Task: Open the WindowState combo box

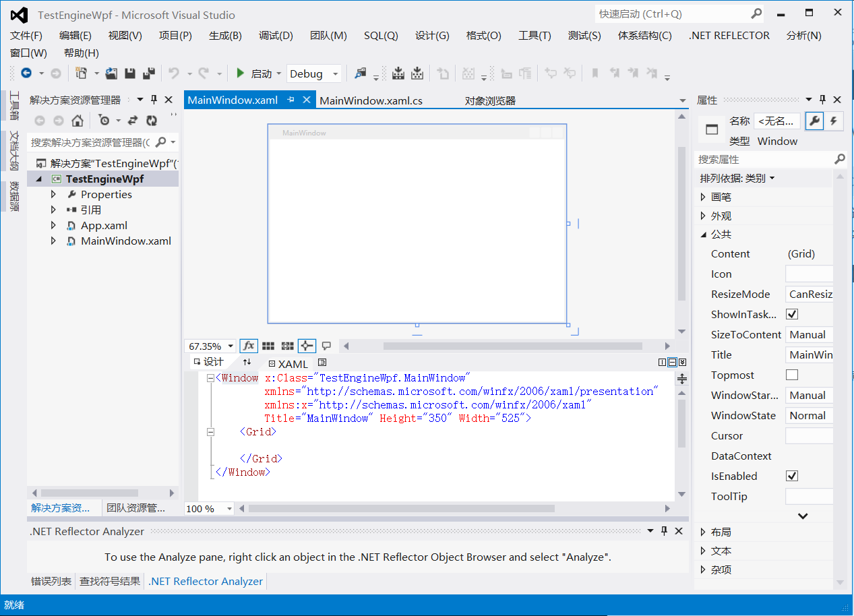Action: coord(810,415)
